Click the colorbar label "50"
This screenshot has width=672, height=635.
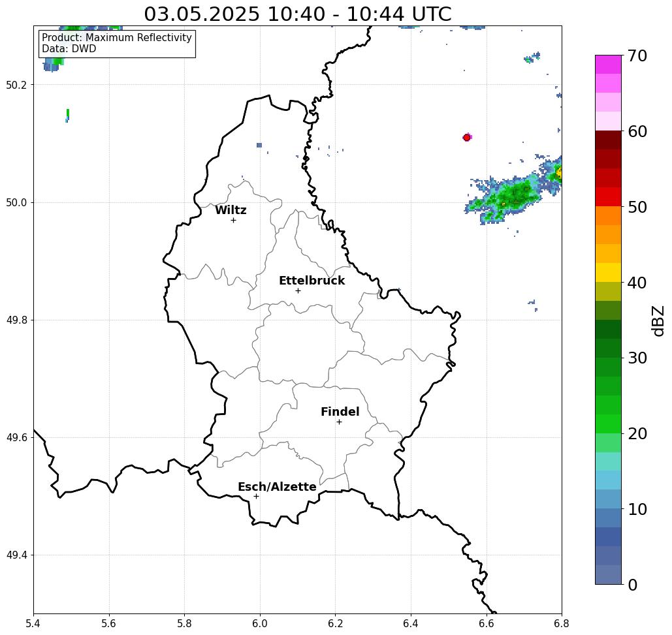(x=637, y=208)
